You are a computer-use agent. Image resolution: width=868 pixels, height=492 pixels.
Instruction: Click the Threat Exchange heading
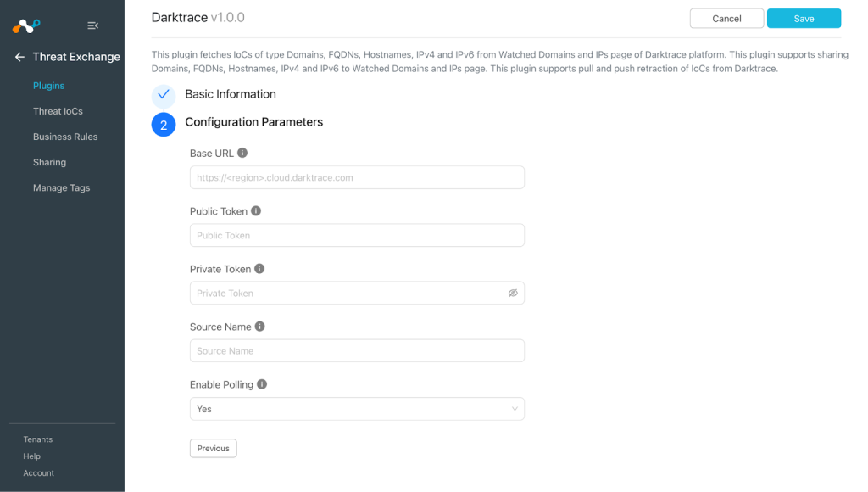click(x=76, y=57)
